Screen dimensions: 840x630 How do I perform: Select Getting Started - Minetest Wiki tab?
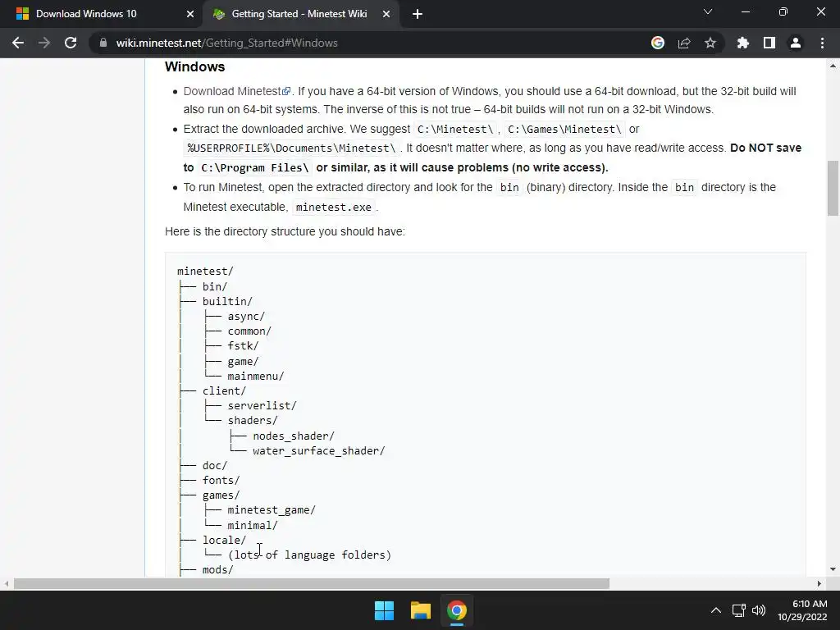point(301,14)
